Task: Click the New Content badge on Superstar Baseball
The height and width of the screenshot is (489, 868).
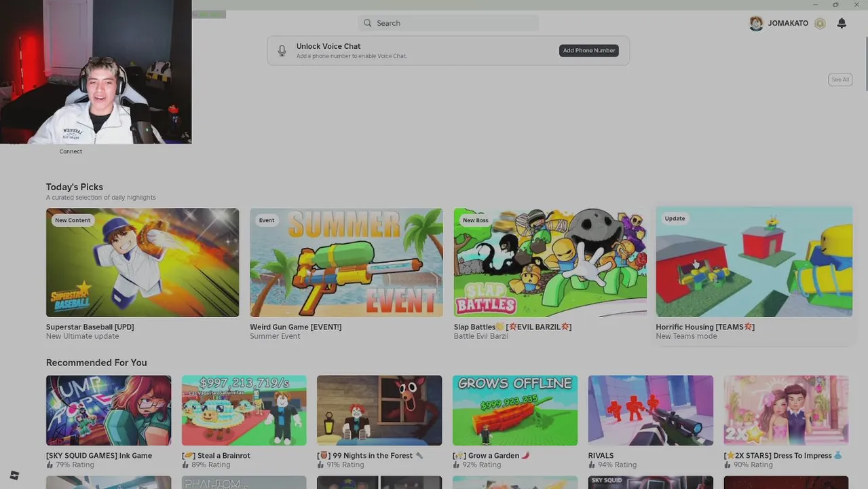Action: pyautogui.click(x=73, y=220)
